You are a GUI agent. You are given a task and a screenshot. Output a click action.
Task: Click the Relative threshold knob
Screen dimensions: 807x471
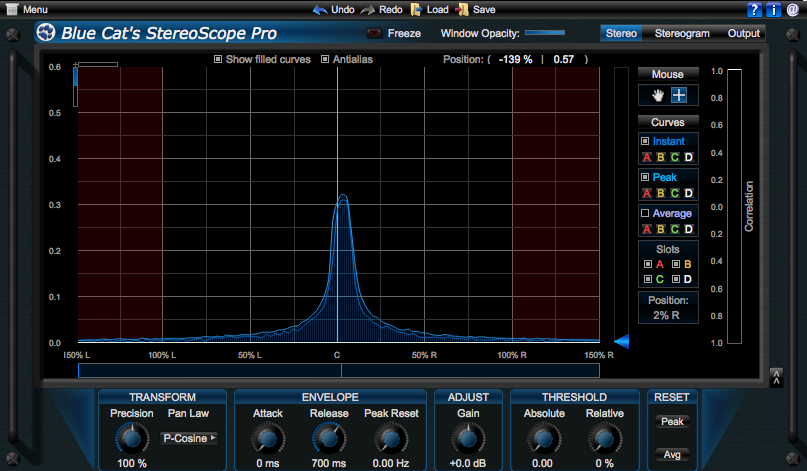(x=605, y=439)
